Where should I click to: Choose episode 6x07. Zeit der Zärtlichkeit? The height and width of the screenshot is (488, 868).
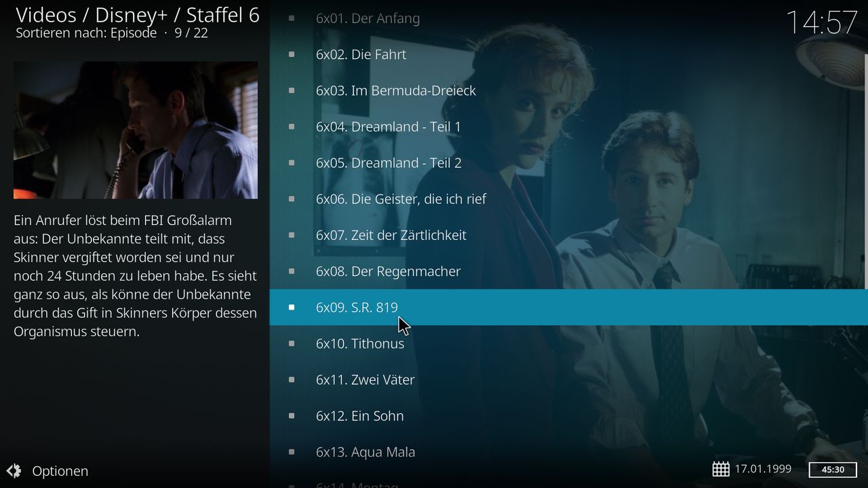(568, 235)
